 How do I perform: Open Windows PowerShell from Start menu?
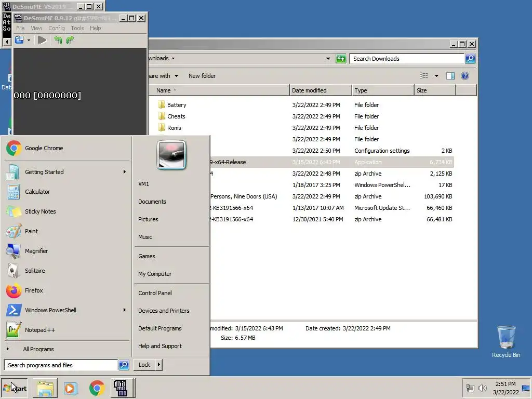tap(67, 310)
